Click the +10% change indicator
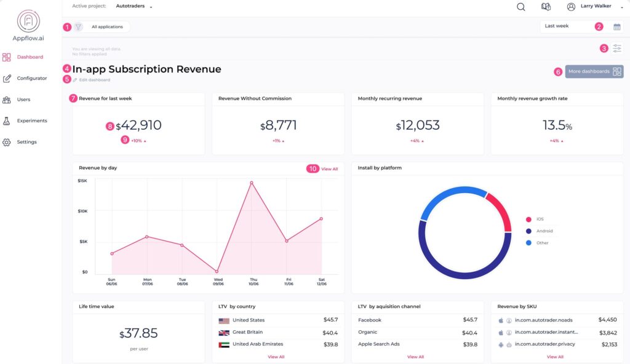 138,141
